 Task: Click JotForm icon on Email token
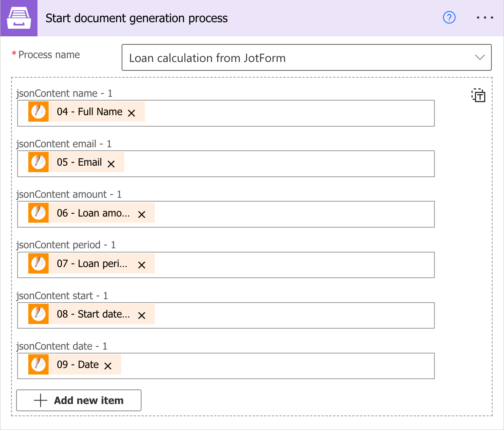click(38, 162)
